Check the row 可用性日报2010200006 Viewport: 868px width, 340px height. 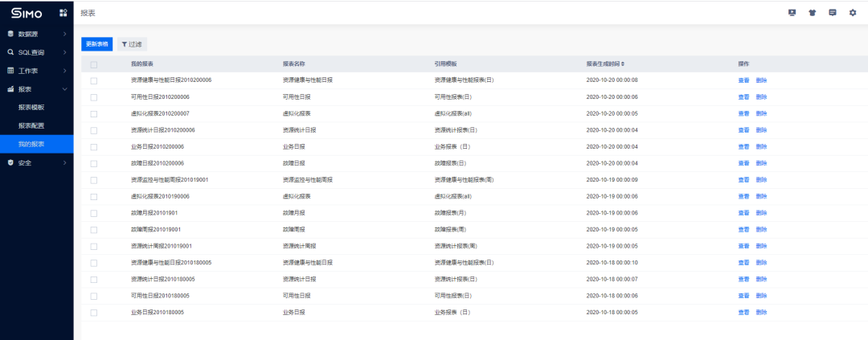[93, 97]
